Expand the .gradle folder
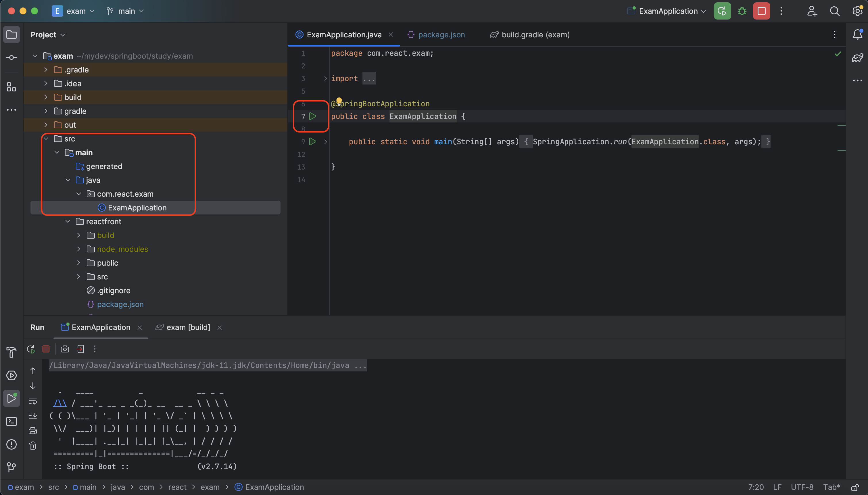Screen dimensions: 868x495 pos(46,70)
